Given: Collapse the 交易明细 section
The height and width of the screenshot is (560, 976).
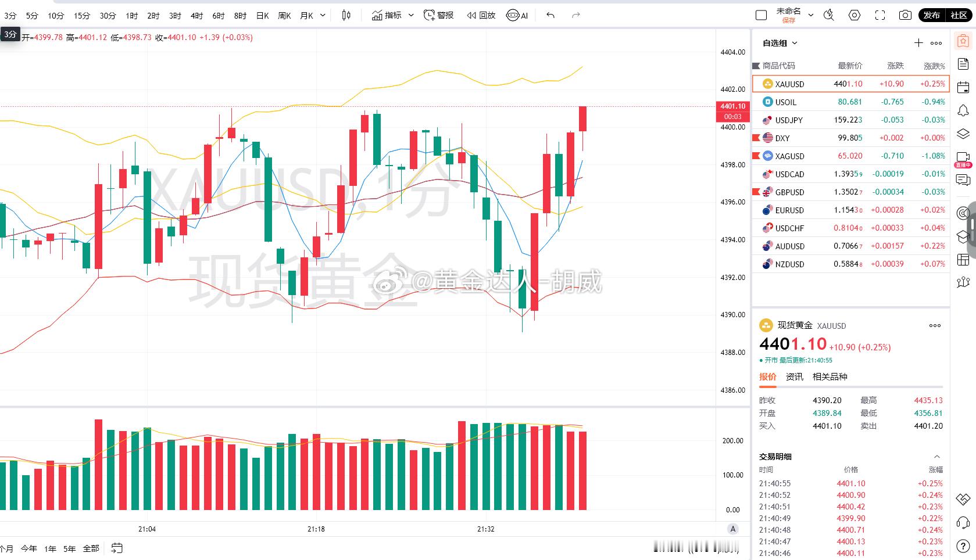Looking at the screenshot, I should click(937, 457).
